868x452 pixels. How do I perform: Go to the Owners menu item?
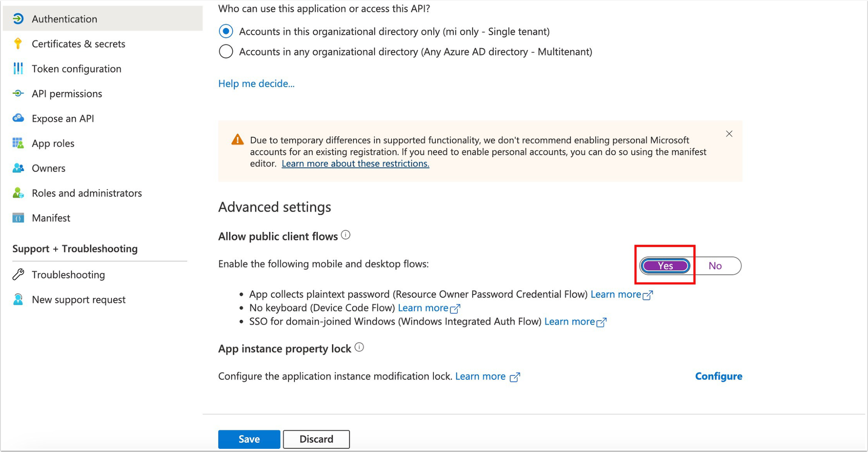48,168
